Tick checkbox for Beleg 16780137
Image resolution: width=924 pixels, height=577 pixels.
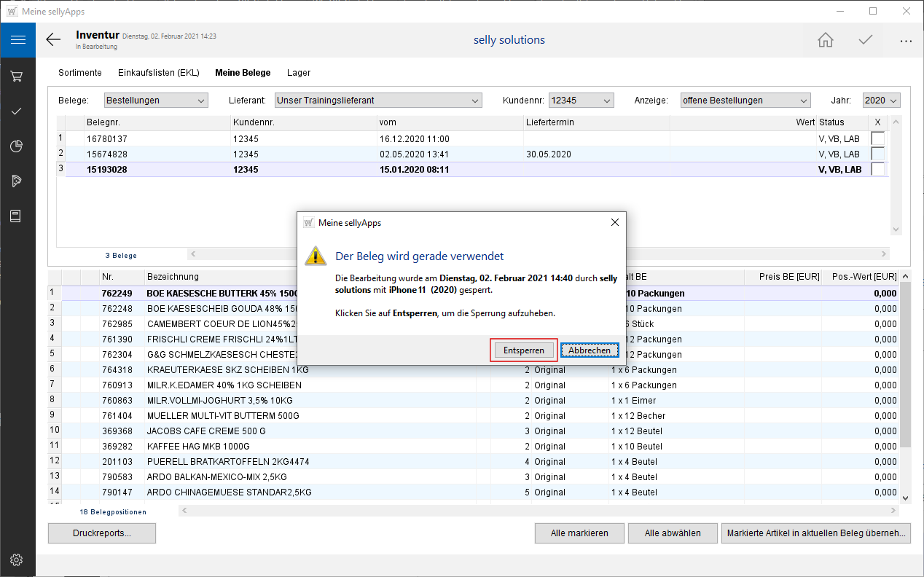pyautogui.click(x=878, y=138)
